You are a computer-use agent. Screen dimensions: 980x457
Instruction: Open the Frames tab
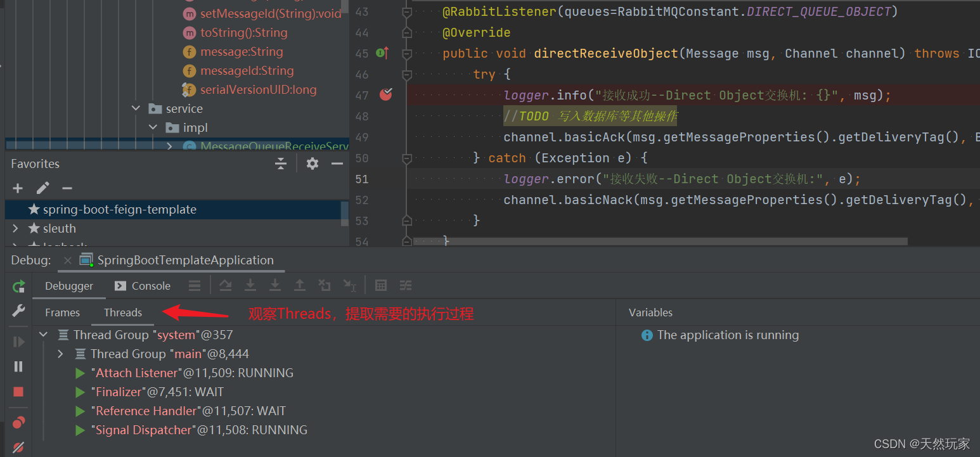click(62, 312)
